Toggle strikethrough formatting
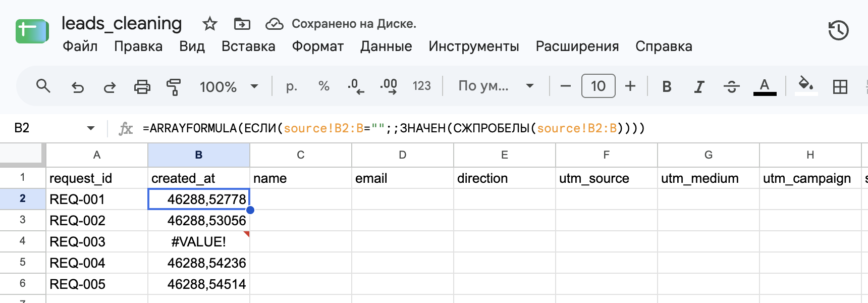868x303 pixels. coord(731,87)
